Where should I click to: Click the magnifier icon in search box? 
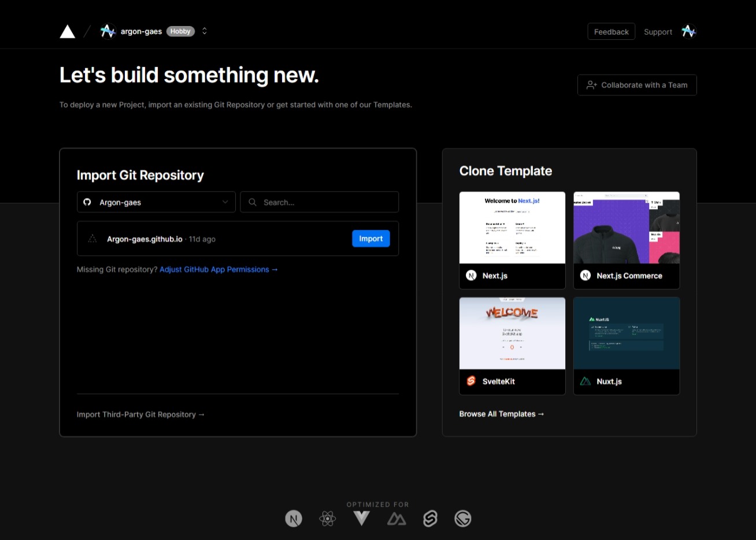tap(253, 202)
